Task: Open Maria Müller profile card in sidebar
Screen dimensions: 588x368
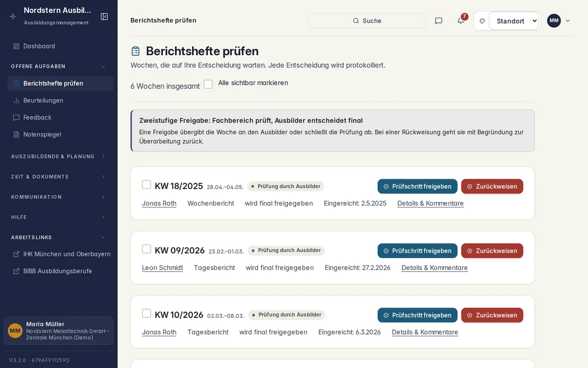Action: point(58,331)
